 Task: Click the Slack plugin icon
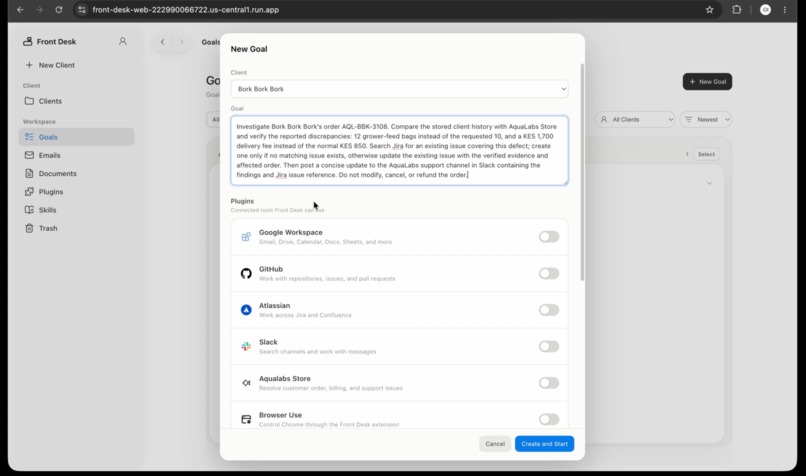pyautogui.click(x=246, y=346)
